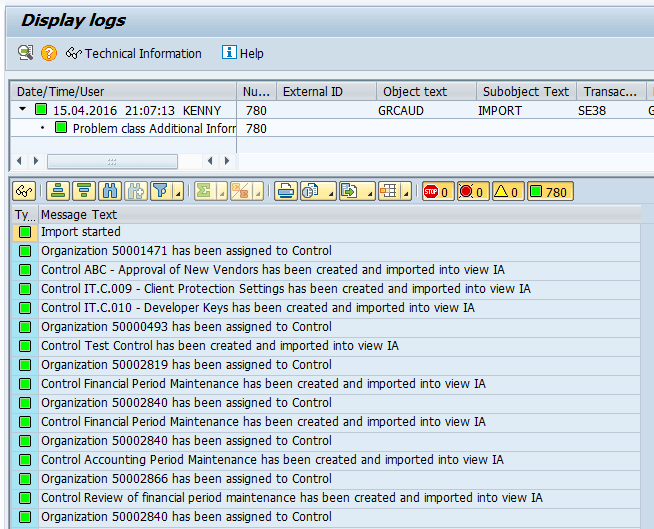Screen dimensions: 654x529
Task: Click the Sort descending toolbar icon
Action: tap(84, 191)
